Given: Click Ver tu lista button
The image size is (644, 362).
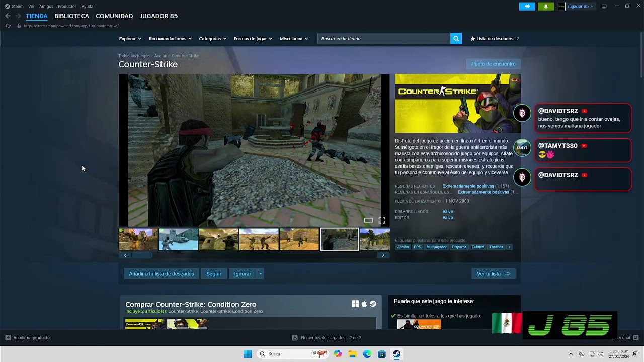Looking at the screenshot, I should [x=494, y=274].
